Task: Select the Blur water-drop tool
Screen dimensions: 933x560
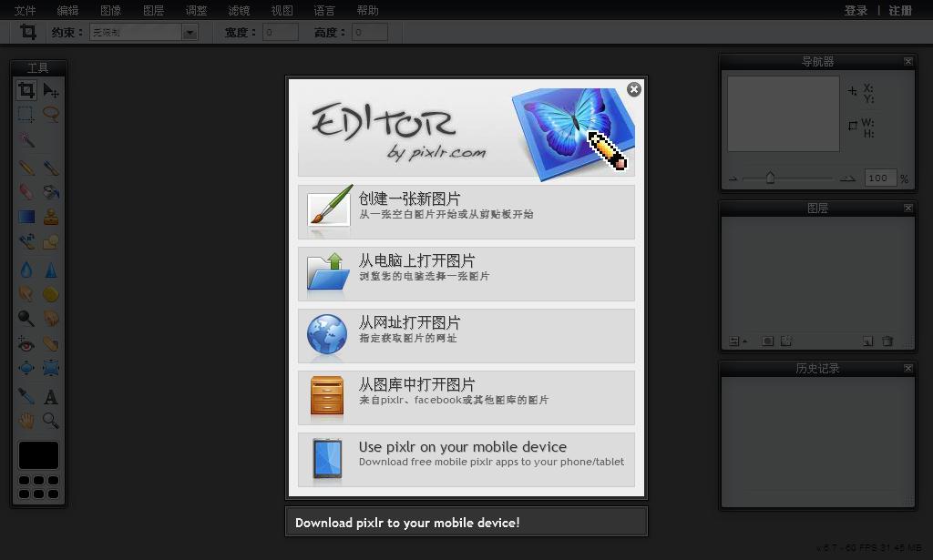Action: tap(26, 270)
